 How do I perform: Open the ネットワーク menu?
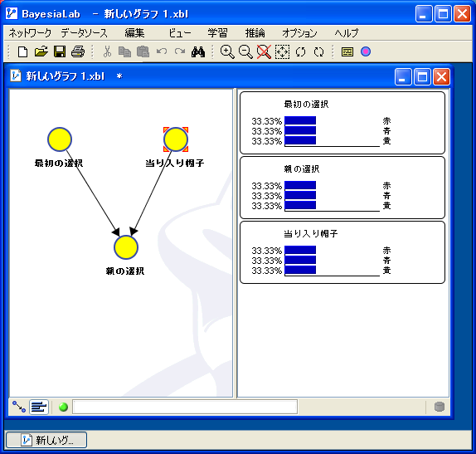click(x=30, y=33)
